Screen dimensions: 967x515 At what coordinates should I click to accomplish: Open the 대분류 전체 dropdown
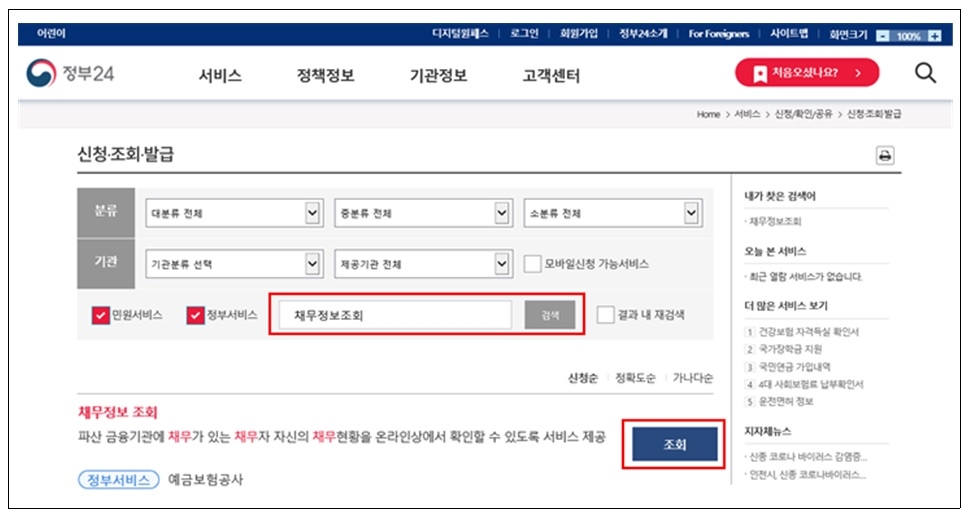click(x=234, y=213)
